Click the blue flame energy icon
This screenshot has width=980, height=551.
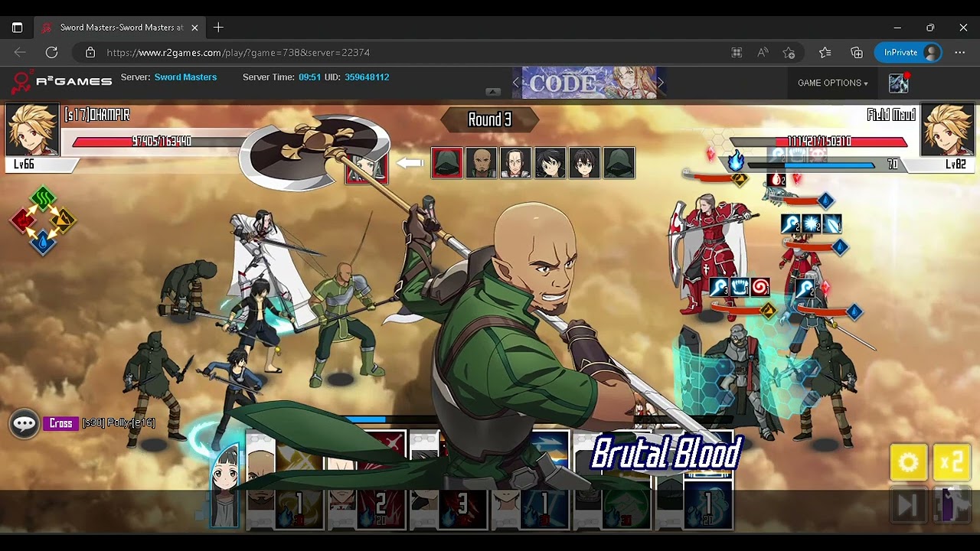[x=736, y=161]
